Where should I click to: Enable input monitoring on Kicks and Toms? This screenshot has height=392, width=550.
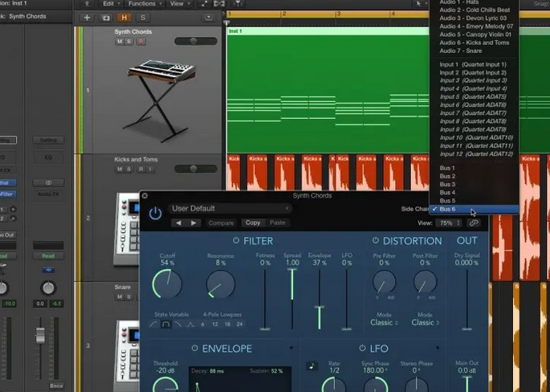[150, 169]
